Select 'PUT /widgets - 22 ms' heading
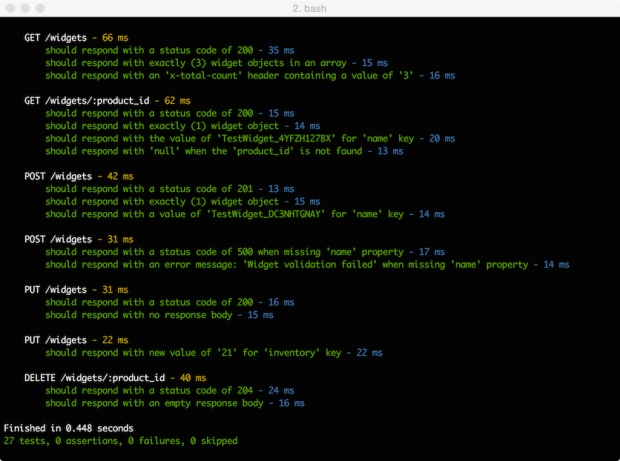Viewport: 620px width, 461px height. coord(76,340)
